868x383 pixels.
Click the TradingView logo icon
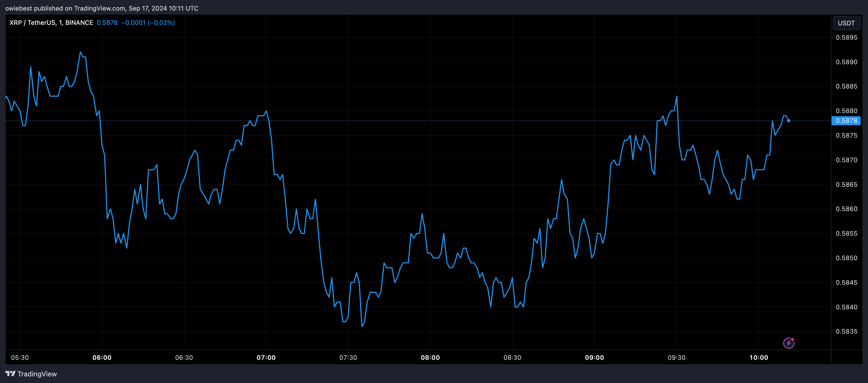point(11,373)
